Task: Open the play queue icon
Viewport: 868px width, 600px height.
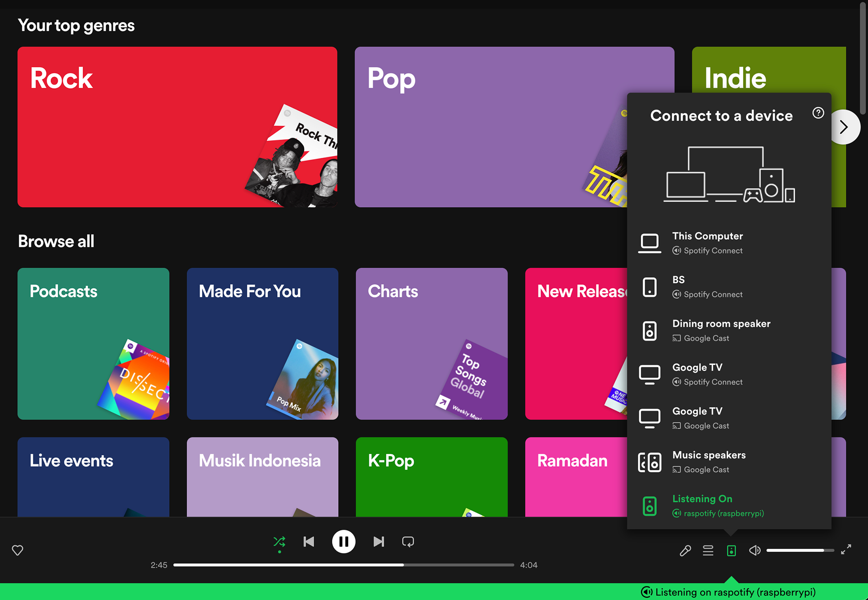Action: tap(708, 550)
